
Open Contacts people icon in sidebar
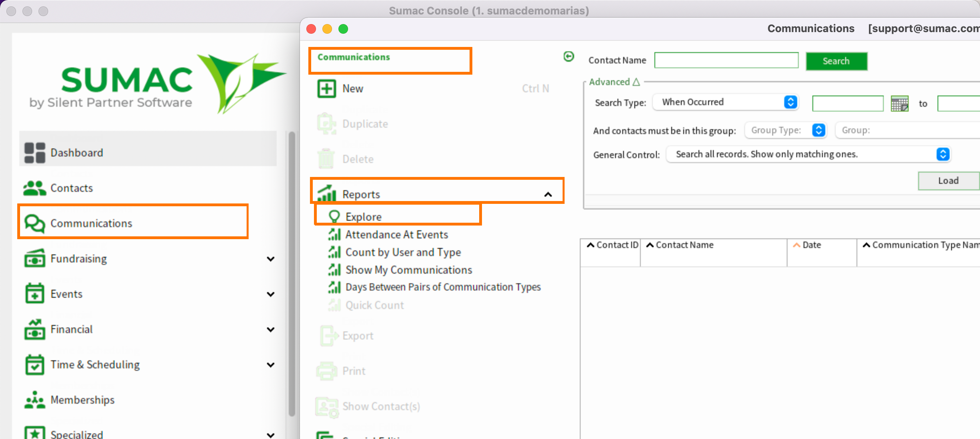coord(34,188)
